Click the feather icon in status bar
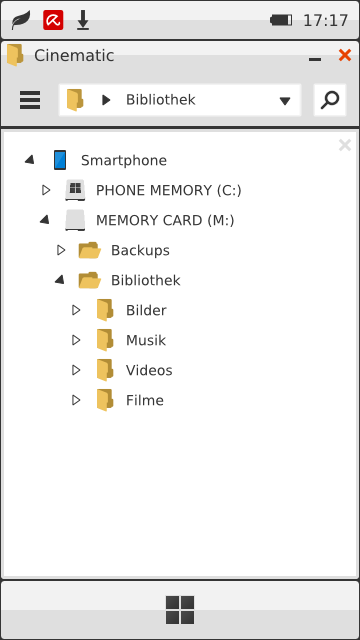Viewport: 360px width, 640px height. 20,20
